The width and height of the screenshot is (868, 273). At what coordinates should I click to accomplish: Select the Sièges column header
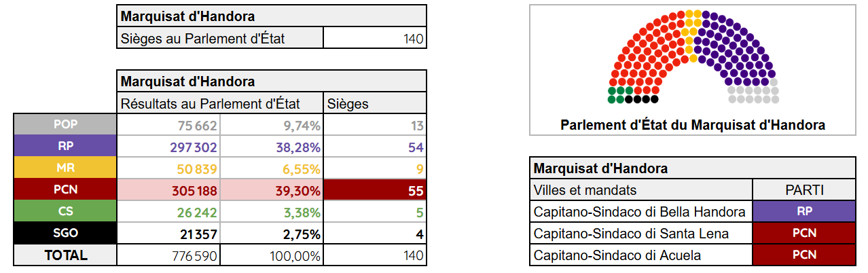coord(375,103)
